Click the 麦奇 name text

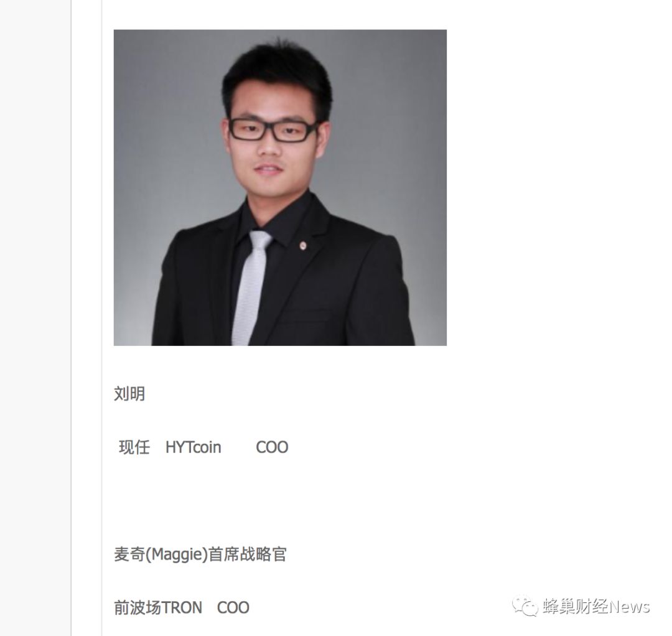point(129,554)
